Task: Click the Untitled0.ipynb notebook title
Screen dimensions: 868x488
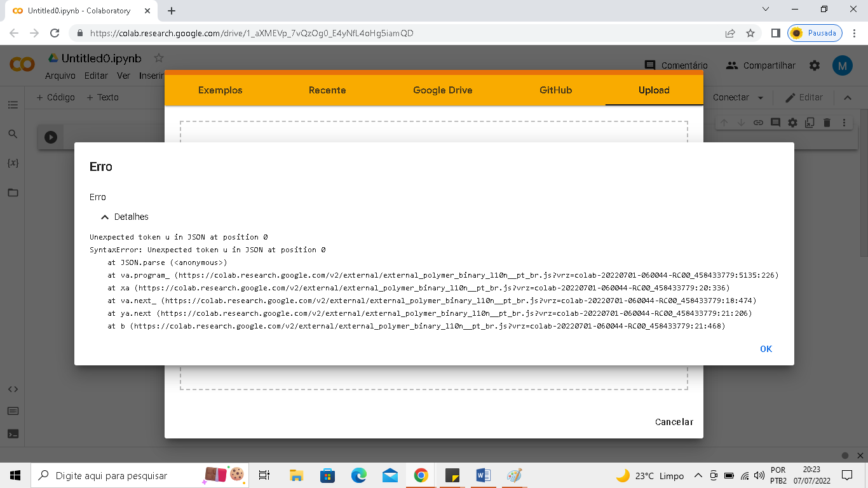Action: [101, 58]
